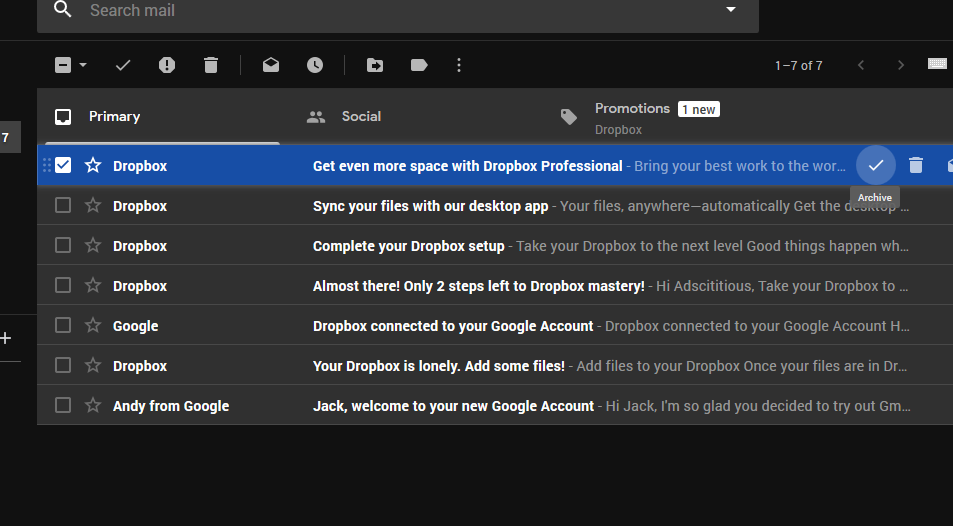Select checkbox for Andy from Google email
The height and width of the screenshot is (526, 953).
tap(63, 405)
